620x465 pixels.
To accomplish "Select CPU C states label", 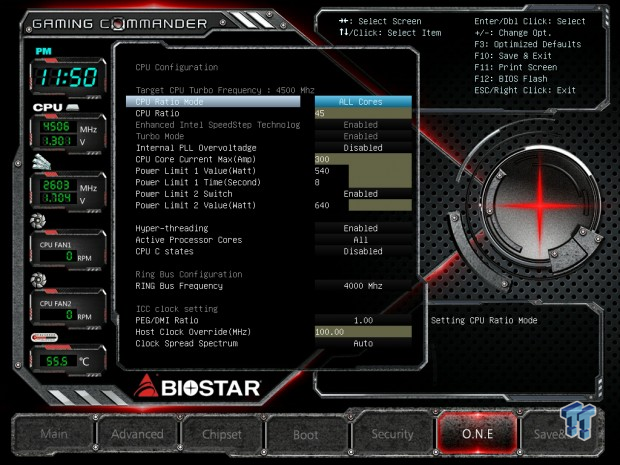I will pyautogui.click(x=164, y=251).
